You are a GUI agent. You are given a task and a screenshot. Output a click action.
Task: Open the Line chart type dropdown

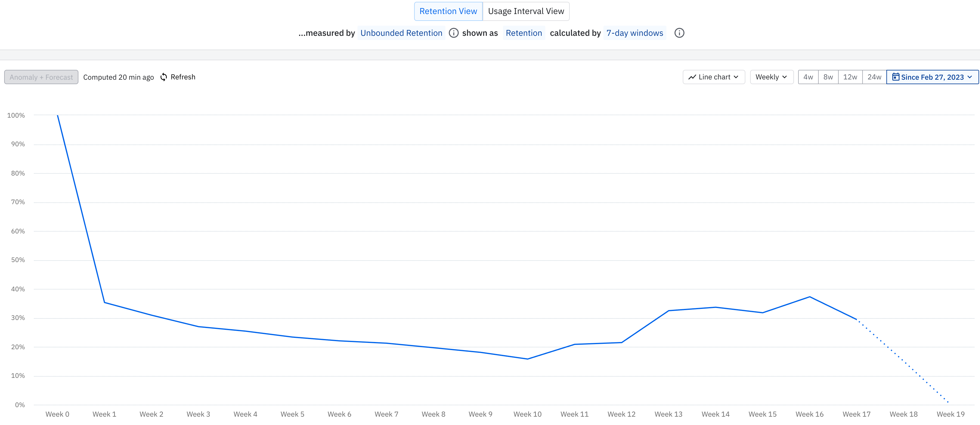pos(714,77)
